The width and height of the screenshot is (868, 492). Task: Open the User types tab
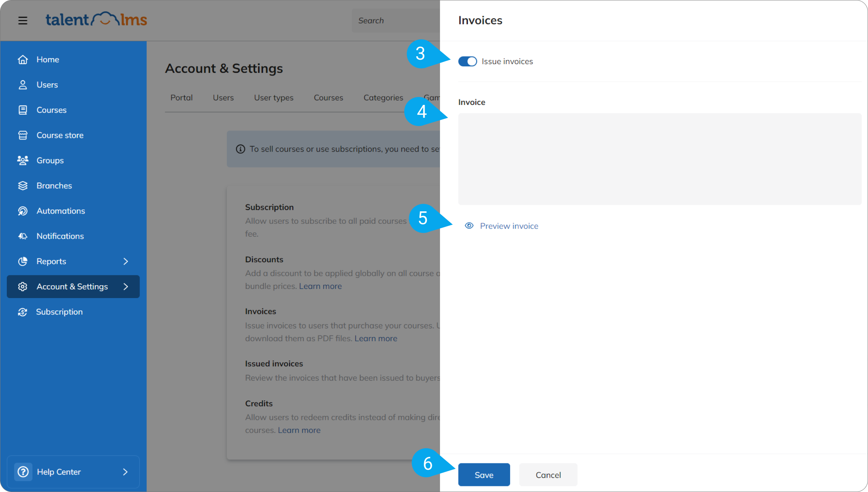coord(274,98)
